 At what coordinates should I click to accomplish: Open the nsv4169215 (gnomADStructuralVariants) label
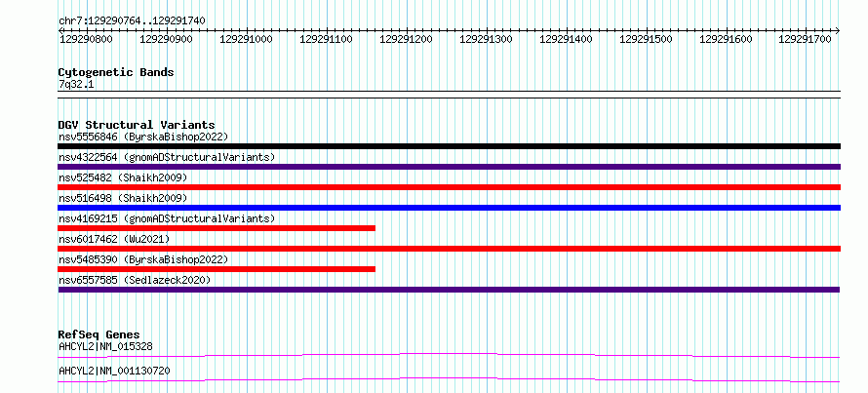click(x=167, y=218)
